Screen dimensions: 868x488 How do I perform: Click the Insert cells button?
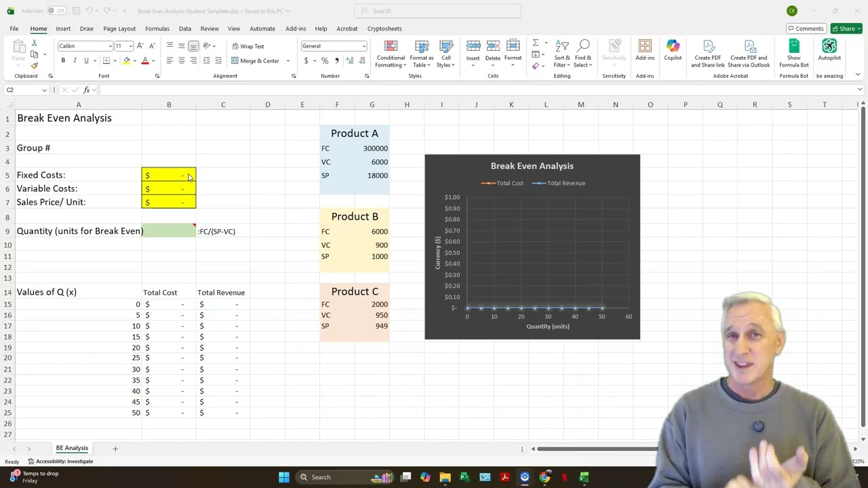[x=473, y=54]
